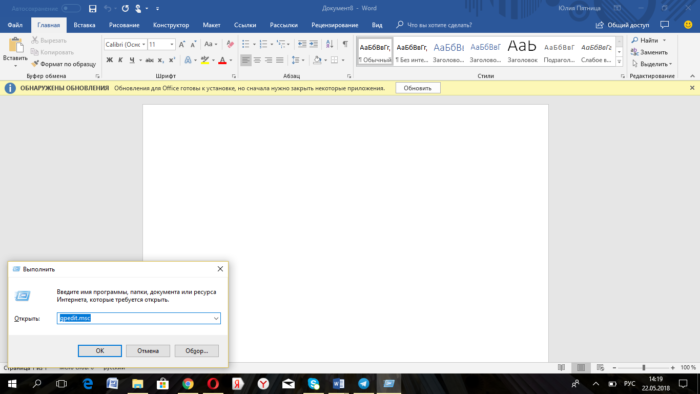Adjust the zoom slider in status bar

coord(643,368)
